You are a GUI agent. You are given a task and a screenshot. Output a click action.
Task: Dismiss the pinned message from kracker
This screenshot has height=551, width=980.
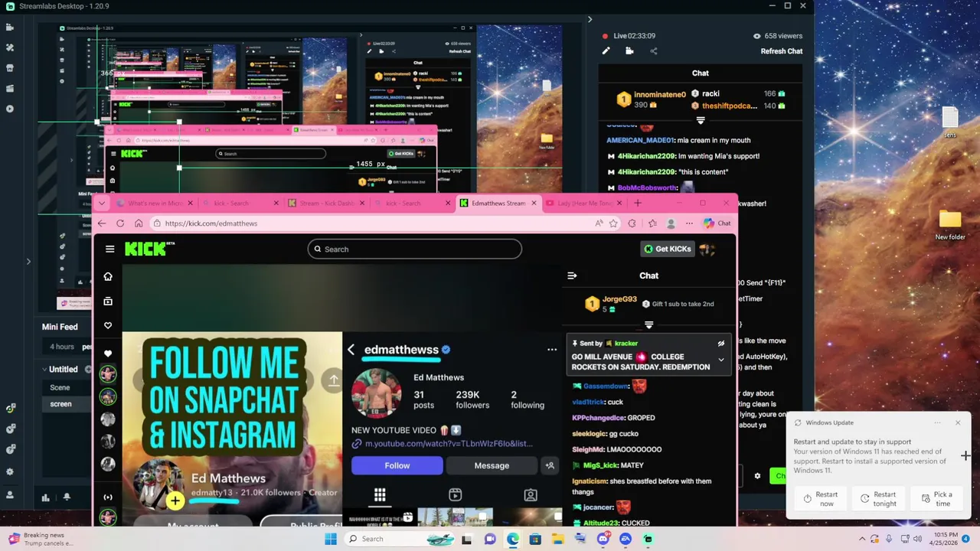point(720,344)
